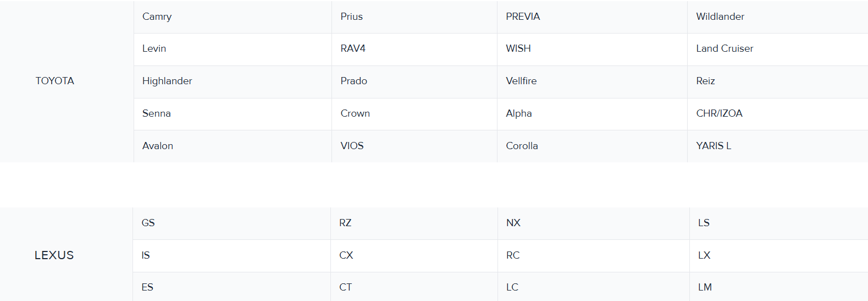Click the CHR/IZOA model cell
This screenshot has height=301, width=868.
point(719,113)
